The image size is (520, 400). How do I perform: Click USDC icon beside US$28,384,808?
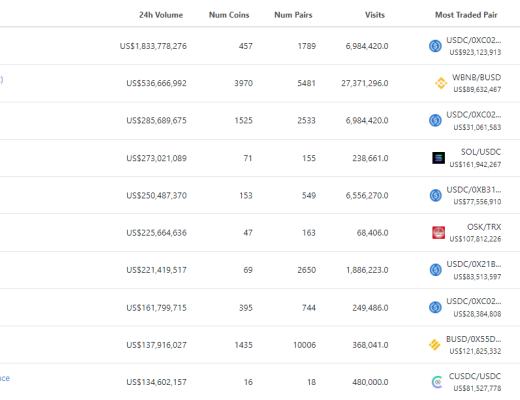coord(435,307)
